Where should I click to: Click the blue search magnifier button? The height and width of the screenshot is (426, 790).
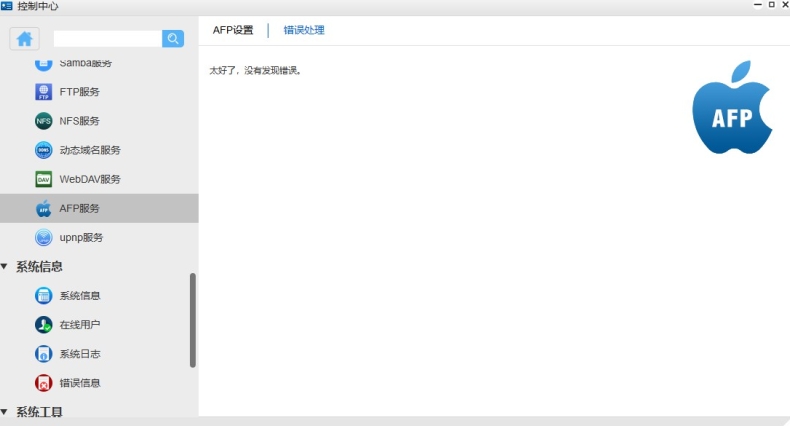pos(173,39)
